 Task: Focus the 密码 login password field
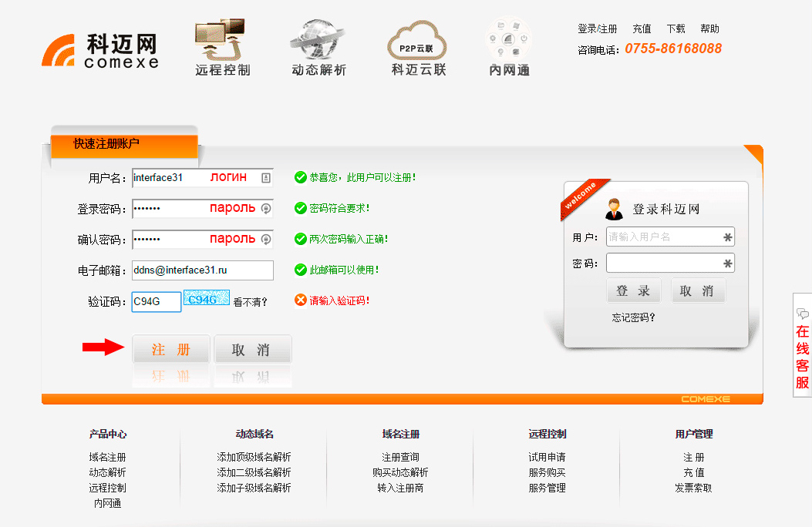(670, 263)
